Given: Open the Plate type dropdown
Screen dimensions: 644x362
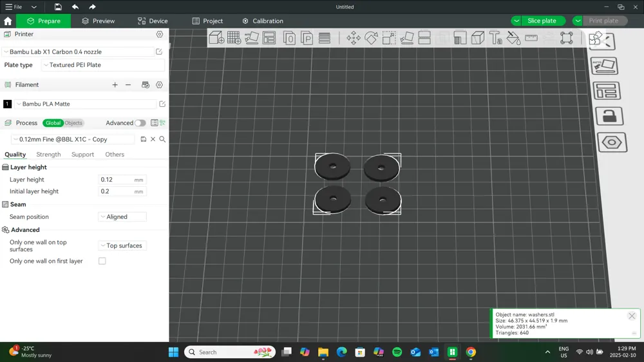Looking at the screenshot, I should 102,65.
